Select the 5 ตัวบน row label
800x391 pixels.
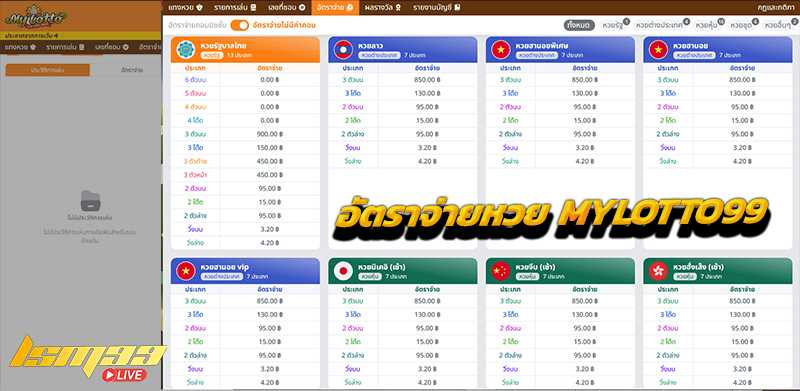[195, 94]
